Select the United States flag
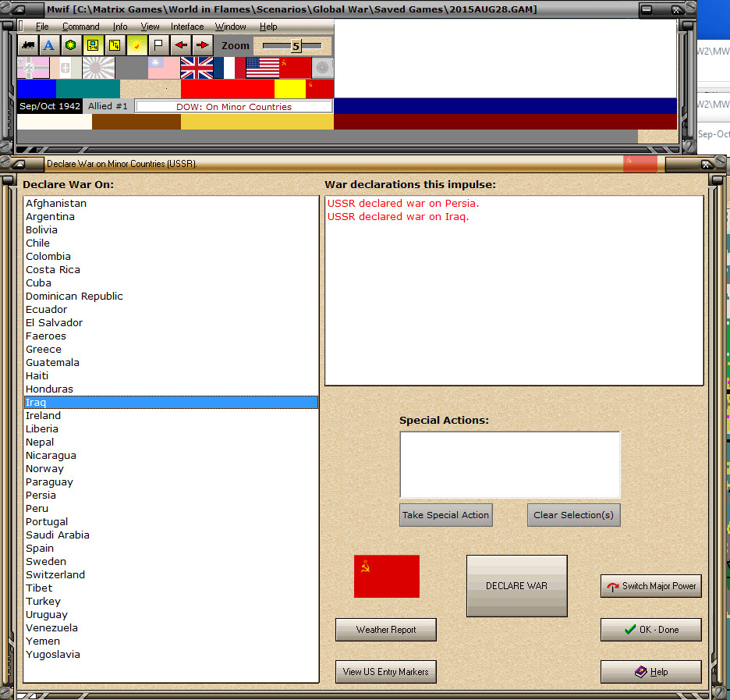The height and width of the screenshot is (700, 730). (x=262, y=68)
